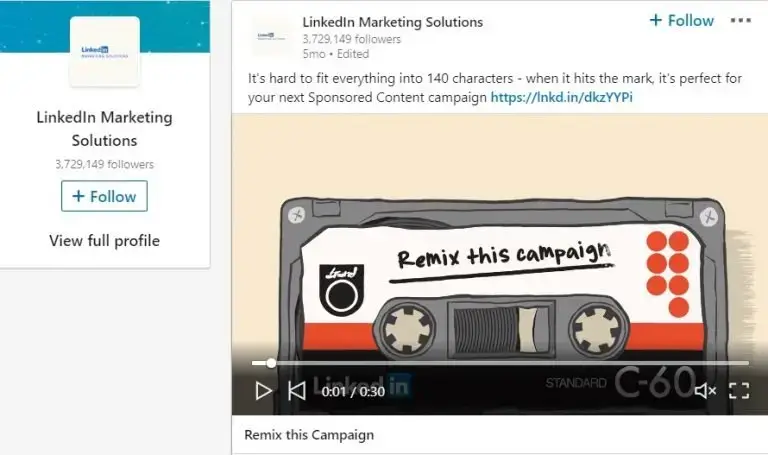The height and width of the screenshot is (455, 768).
Task: Click the Remix this Campaign caption
Action: click(309, 435)
